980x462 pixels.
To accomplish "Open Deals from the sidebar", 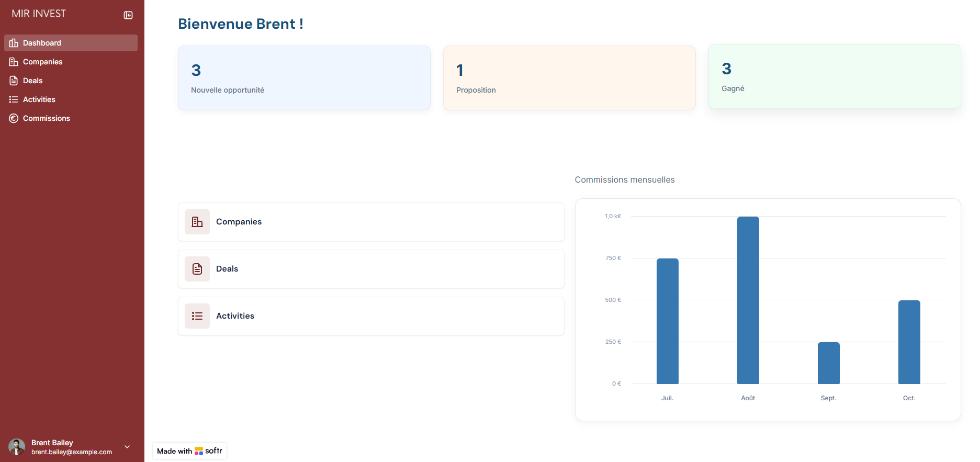I will (71, 81).
